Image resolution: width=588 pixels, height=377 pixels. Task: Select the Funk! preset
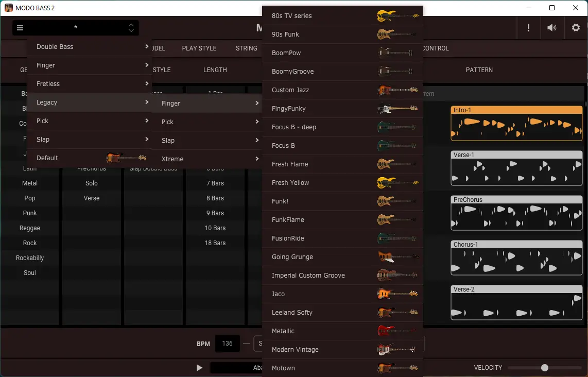tap(343, 201)
